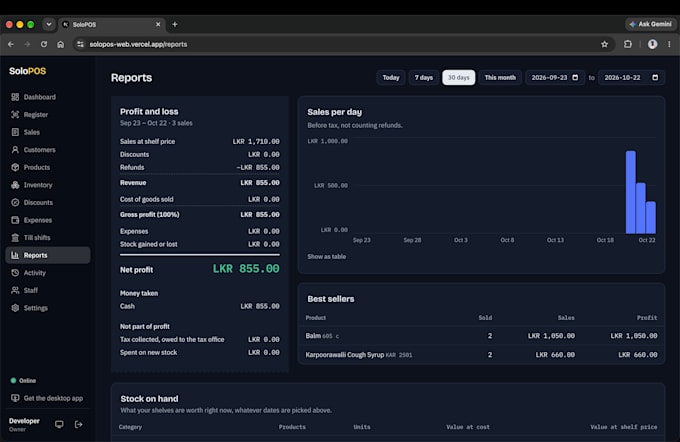Reload the page
Image resolution: width=680 pixels, height=442 pixels.
coord(44,44)
